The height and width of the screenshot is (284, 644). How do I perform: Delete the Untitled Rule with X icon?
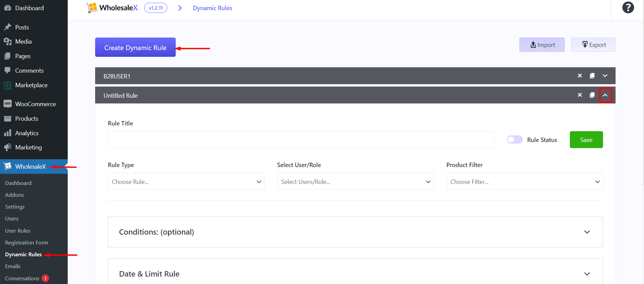point(580,95)
